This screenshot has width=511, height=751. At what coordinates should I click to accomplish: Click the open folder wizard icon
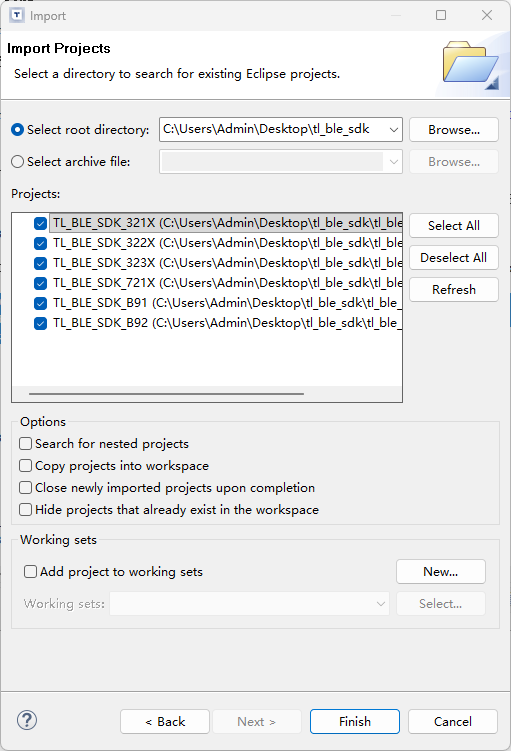[471, 66]
